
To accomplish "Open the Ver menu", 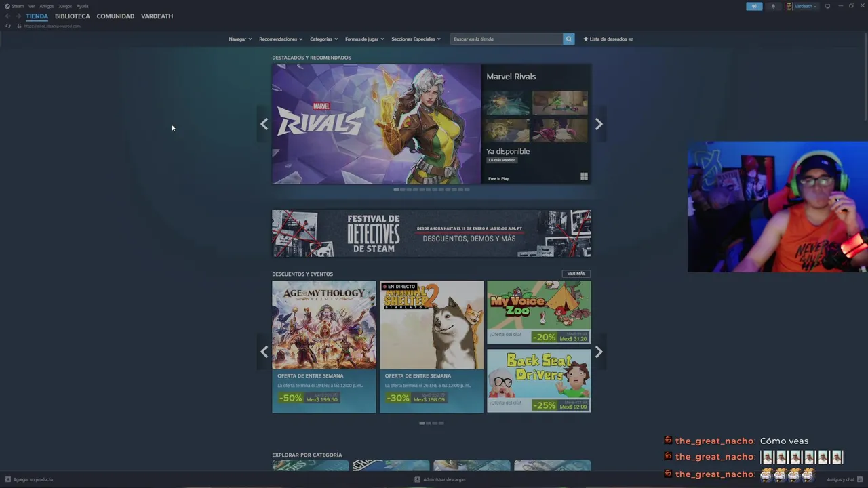I will (31, 6).
